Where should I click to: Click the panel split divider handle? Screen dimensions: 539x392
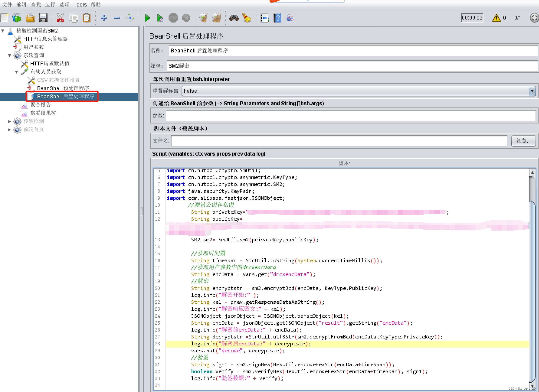142,211
